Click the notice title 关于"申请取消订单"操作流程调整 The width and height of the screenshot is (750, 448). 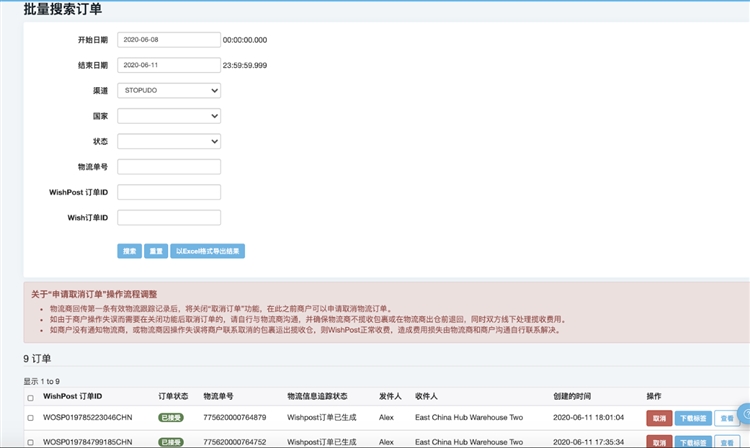tap(94, 295)
